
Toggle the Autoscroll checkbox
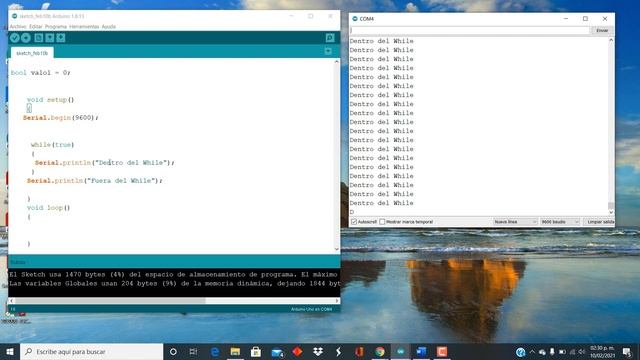coord(354,222)
